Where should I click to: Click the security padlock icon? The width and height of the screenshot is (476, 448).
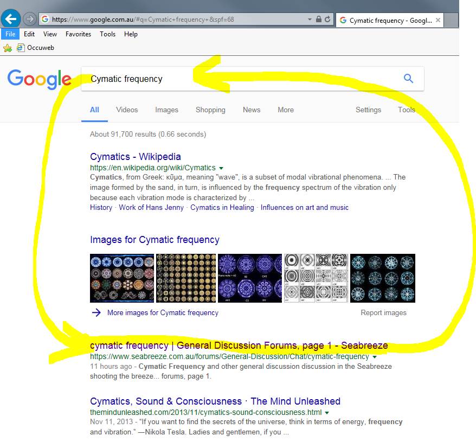pos(319,19)
